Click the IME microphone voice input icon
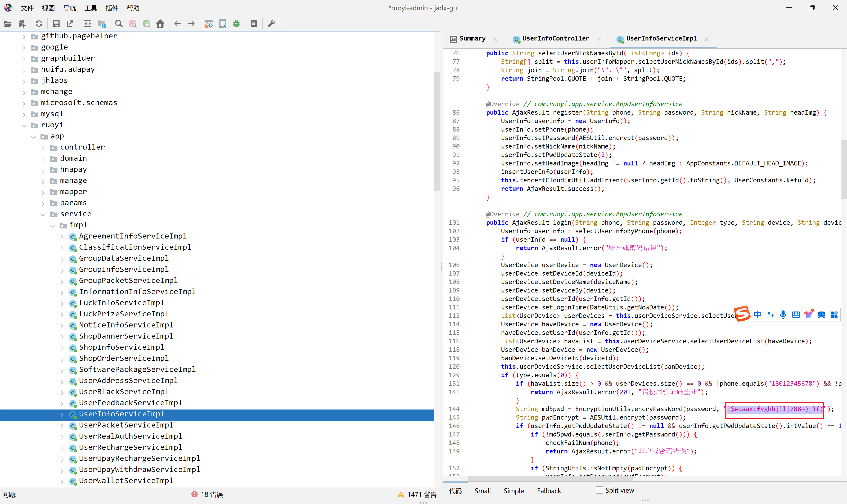The image size is (847, 504). point(783,315)
